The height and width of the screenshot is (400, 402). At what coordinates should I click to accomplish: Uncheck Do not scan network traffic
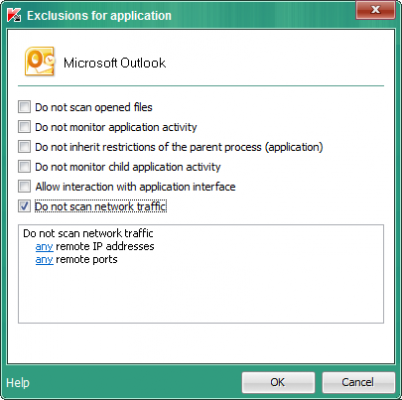(x=24, y=206)
